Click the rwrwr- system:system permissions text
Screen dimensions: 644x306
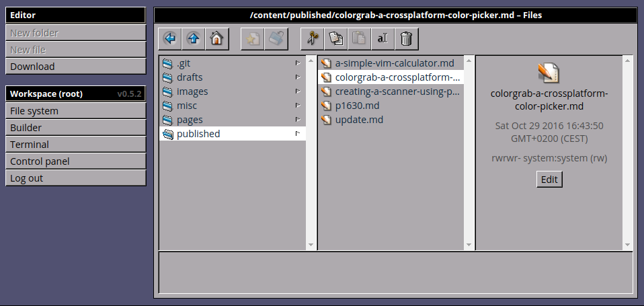[x=549, y=158]
